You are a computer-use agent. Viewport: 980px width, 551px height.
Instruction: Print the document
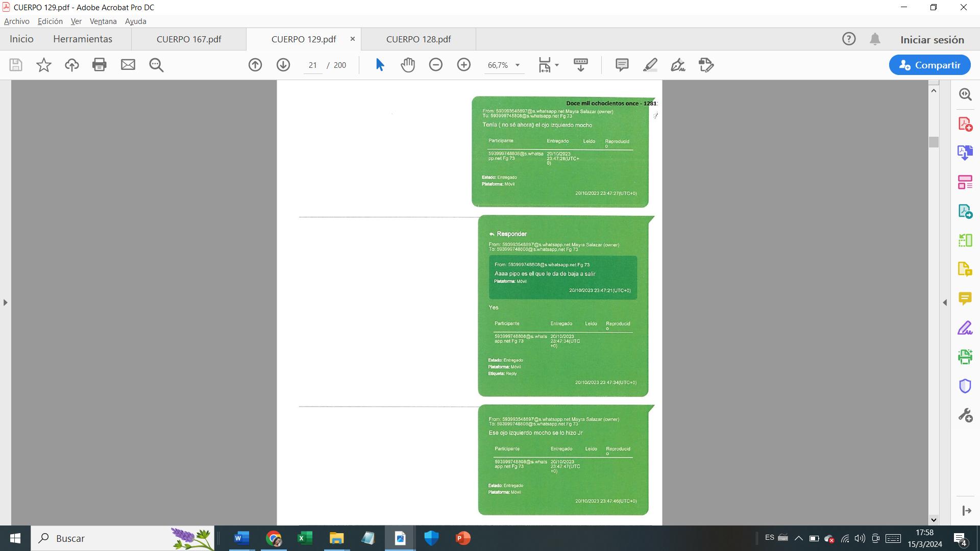(100, 65)
